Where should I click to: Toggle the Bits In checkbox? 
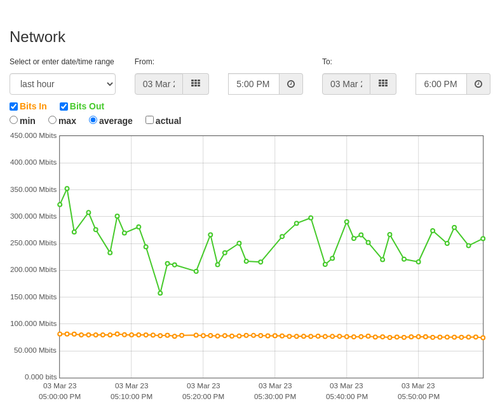click(x=14, y=106)
